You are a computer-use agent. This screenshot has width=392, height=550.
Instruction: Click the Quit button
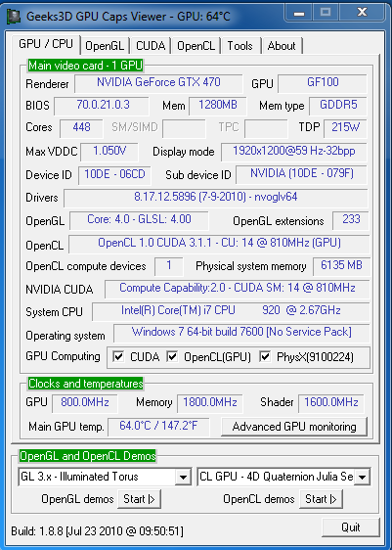pyautogui.click(x=351, y=527)
